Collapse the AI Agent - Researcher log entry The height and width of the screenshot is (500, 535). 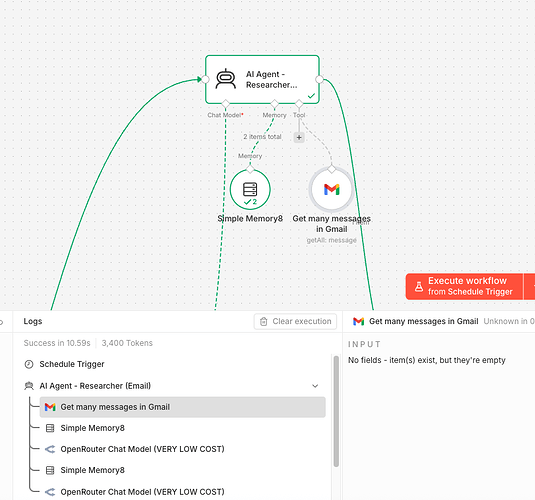coord(315,386)
